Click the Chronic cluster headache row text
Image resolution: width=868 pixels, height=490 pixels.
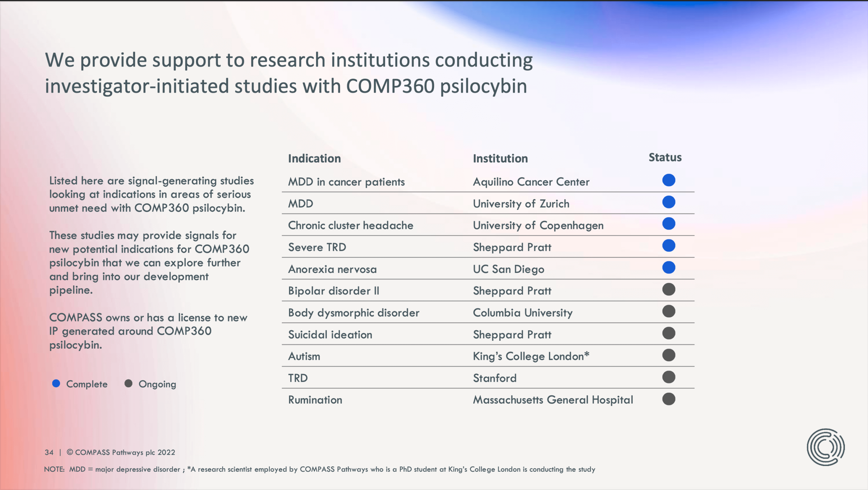pos(351,226)
